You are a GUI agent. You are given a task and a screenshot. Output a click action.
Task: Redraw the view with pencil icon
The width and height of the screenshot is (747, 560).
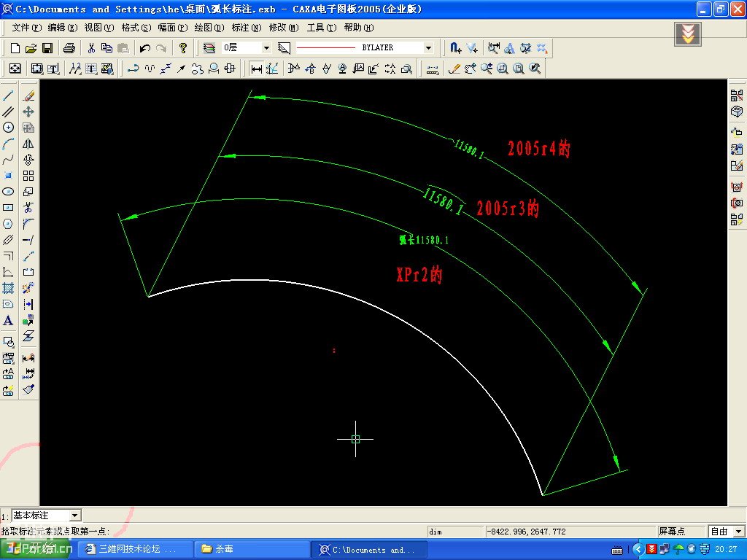coord(454,69)
